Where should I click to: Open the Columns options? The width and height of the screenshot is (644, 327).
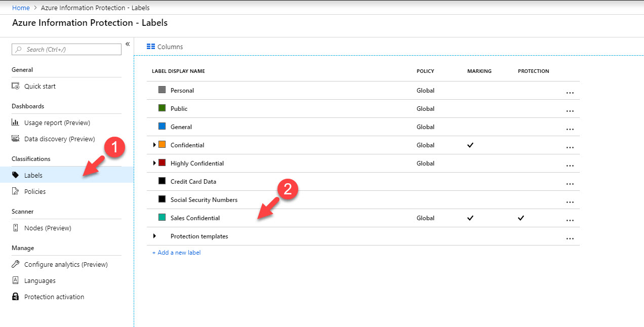pos(165,46)
